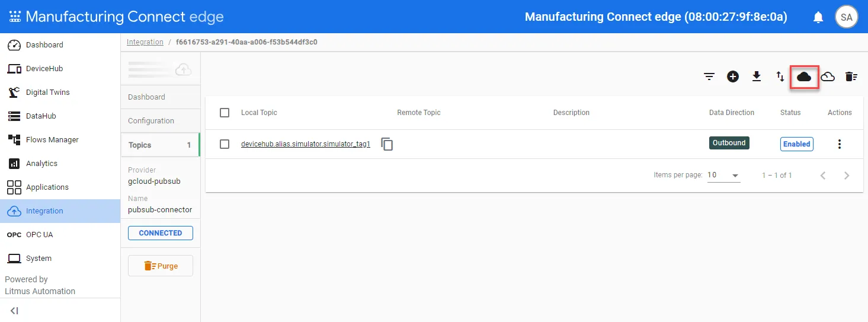Select the Topics tab
868x322 pixels.
tap(161, 145)
